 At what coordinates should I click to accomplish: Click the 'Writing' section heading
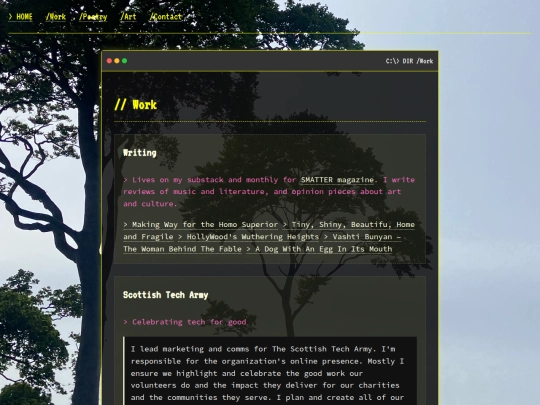[139, 153]
